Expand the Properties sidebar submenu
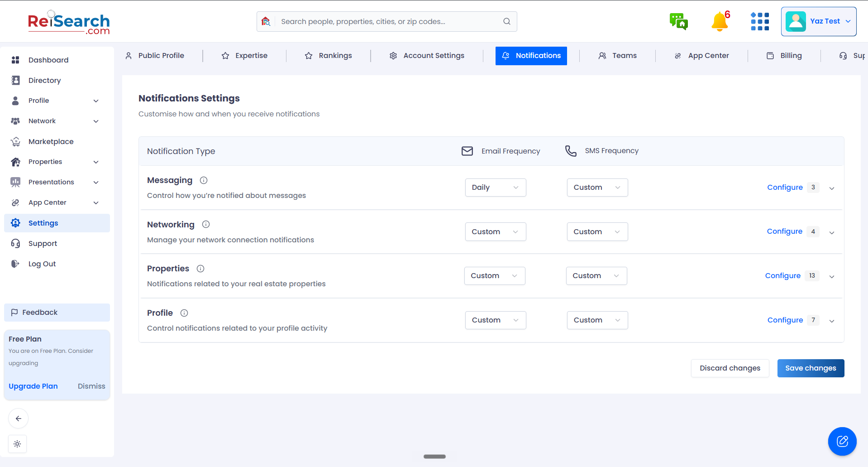Image resolution: width=868 pixels, height=467 pixels. tap(96, 162)
